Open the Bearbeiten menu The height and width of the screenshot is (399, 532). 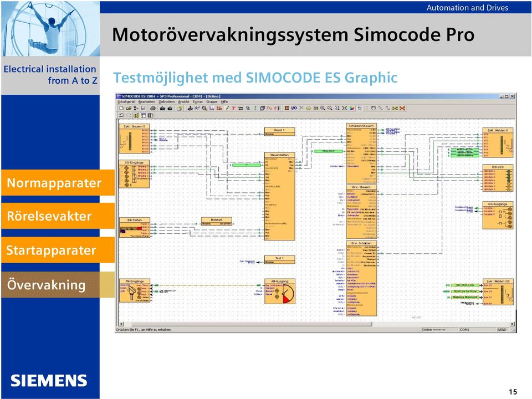[x=146, y=102]
